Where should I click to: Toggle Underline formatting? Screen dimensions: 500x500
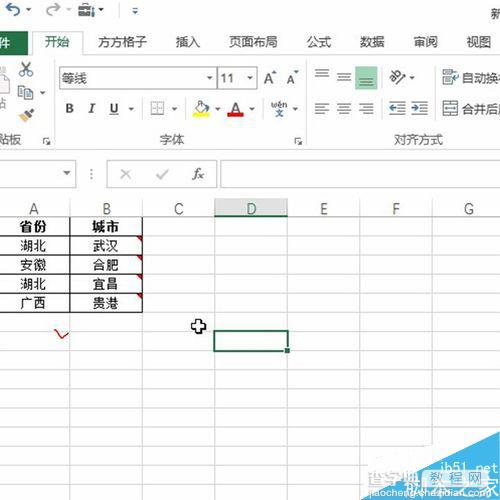114,108
